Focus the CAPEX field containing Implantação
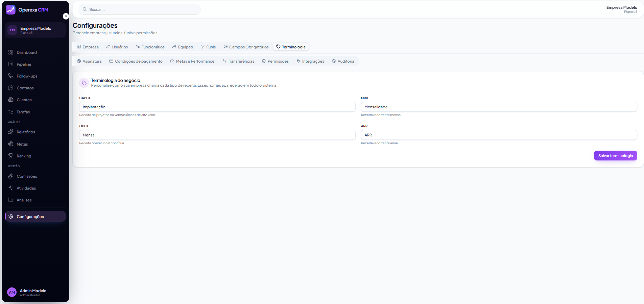This screenshot has width=644, height=304. coord(217,107)
